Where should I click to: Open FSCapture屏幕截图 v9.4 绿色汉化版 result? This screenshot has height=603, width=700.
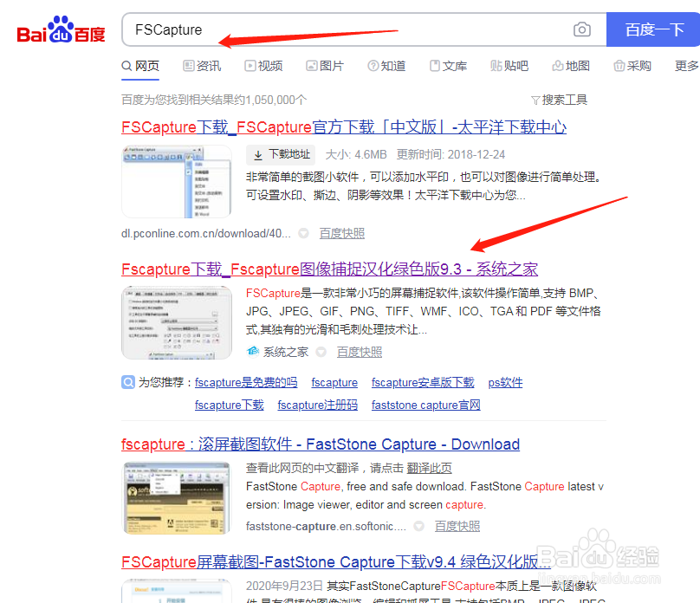(336, 561)
